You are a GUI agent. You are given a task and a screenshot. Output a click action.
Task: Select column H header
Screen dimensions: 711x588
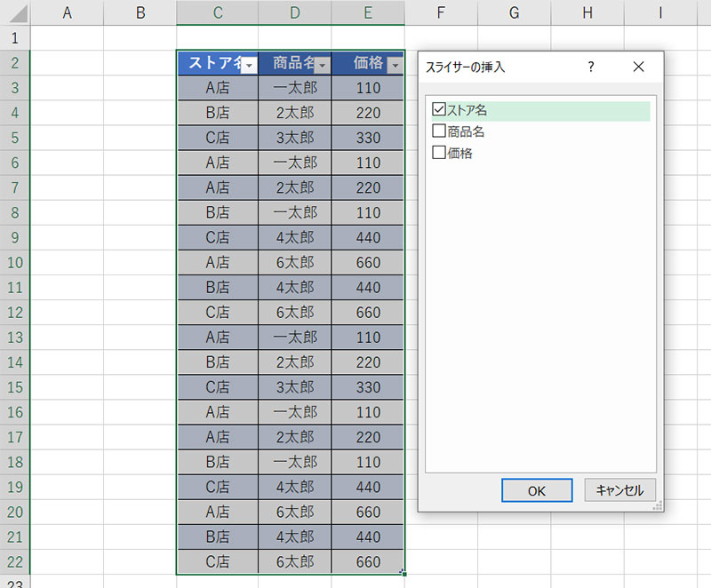click(587, 12)
